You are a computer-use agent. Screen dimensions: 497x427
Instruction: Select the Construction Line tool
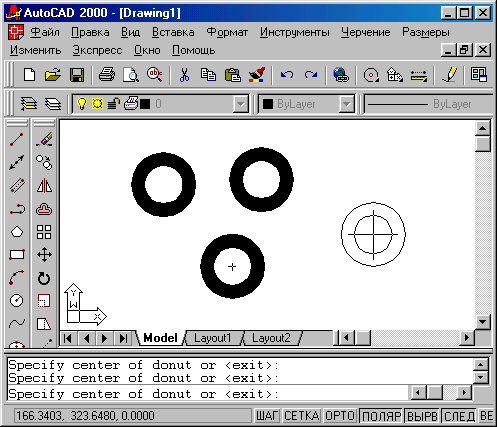click(x=17, y=163)
